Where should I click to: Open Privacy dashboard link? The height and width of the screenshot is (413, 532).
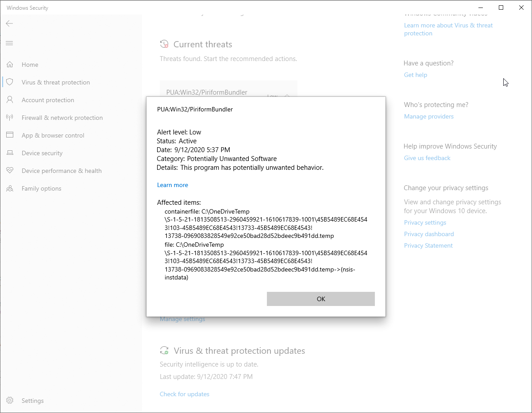[x=429, y=234]
